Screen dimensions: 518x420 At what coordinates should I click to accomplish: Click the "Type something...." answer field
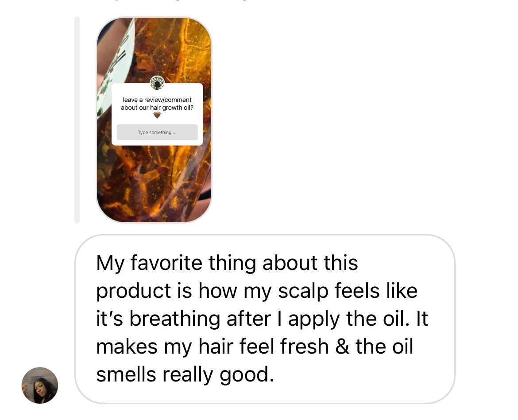pyautogui.click(x=157, y=132)
